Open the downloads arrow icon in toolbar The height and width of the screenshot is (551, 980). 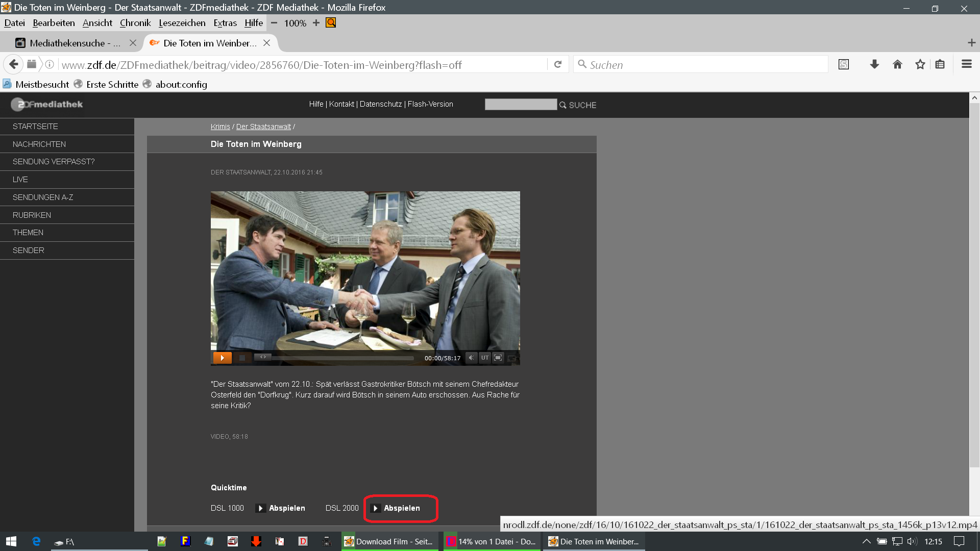[874, 64]
